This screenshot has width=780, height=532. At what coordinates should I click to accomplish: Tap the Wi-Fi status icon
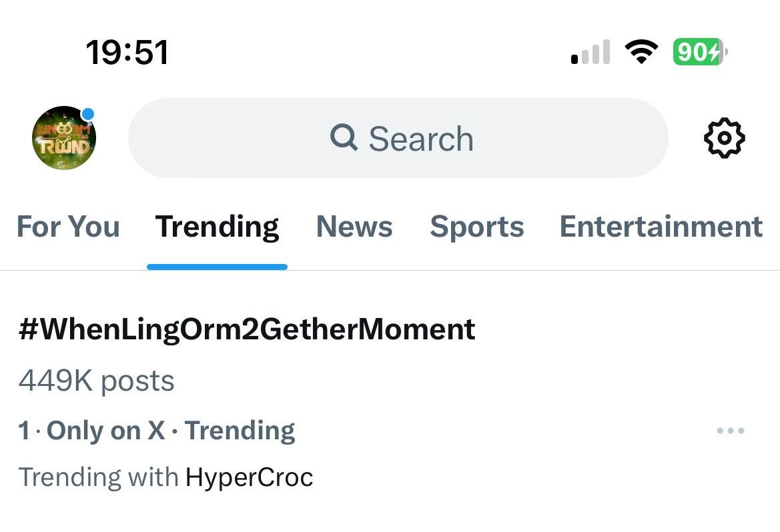641,52
